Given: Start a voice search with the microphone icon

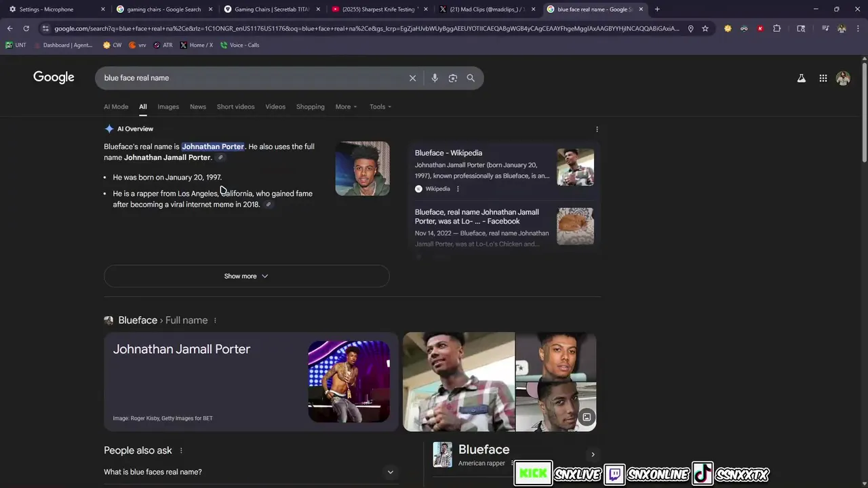Looking at the screenshot, I should coord(435,78).
